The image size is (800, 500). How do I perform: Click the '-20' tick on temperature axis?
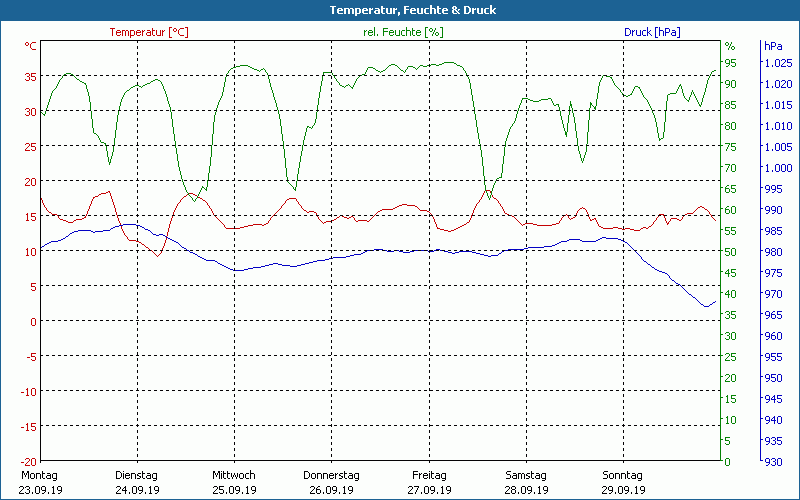(x=29, y=461)
